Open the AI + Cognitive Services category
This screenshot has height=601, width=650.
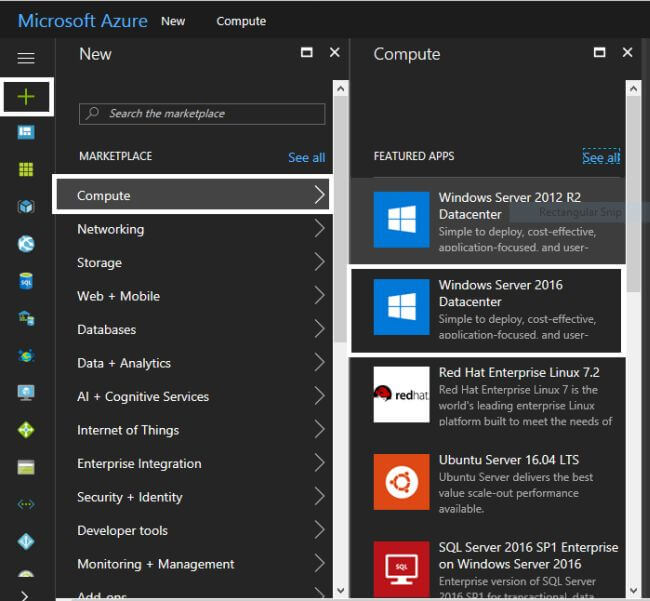click(143, 397)
